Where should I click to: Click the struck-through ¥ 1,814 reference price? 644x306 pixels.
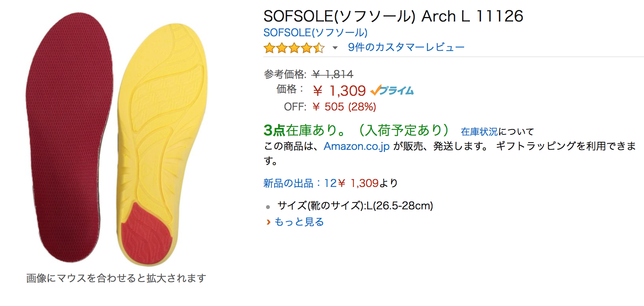tap(332, 74)
